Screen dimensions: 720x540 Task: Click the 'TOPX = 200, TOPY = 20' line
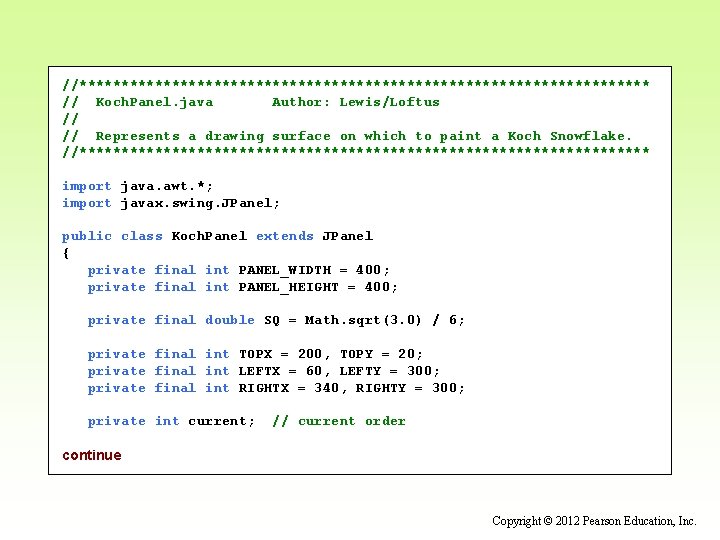(x=255, y=354)
